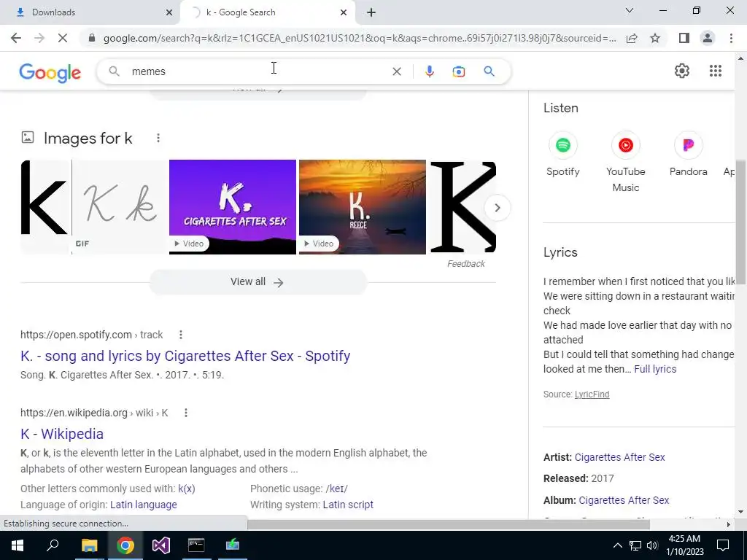Switch to the Downloads tab
This screenshot has width=747, height=560.
click(90, 12)
